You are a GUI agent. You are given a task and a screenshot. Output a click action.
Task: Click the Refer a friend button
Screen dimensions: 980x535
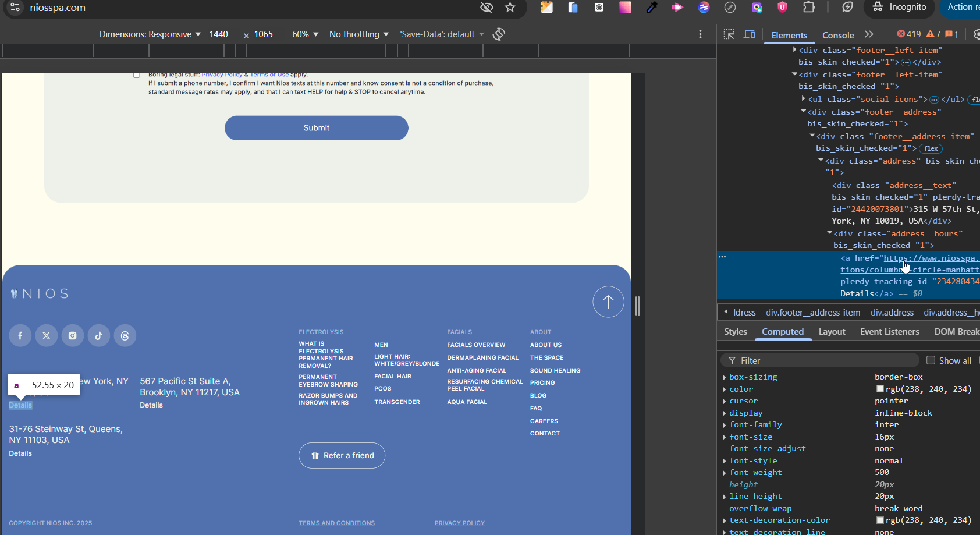(342, 455)
